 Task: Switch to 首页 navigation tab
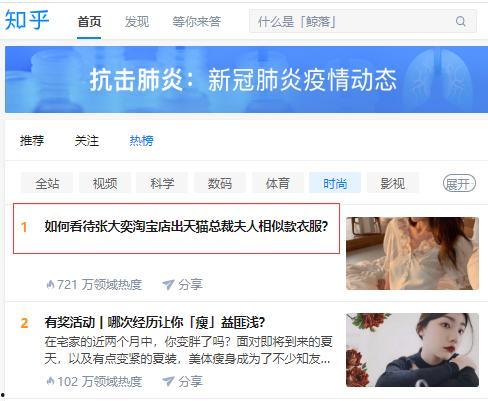point(89,22)
